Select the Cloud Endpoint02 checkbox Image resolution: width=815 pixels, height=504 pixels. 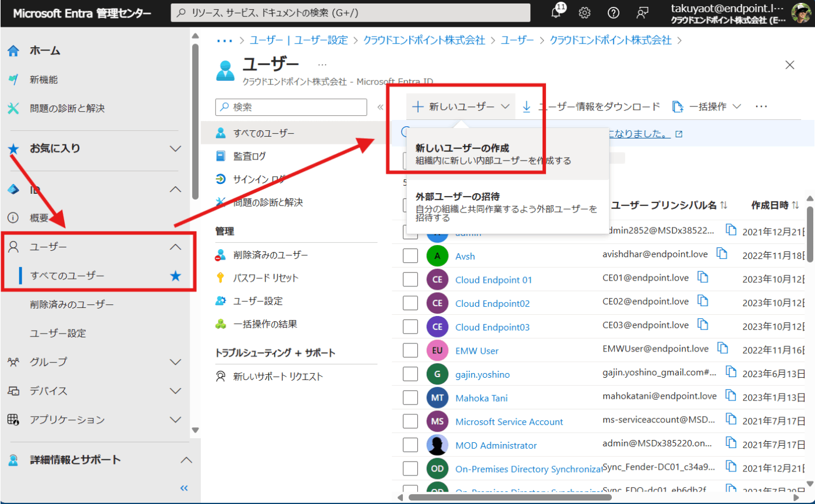point(410,303)
